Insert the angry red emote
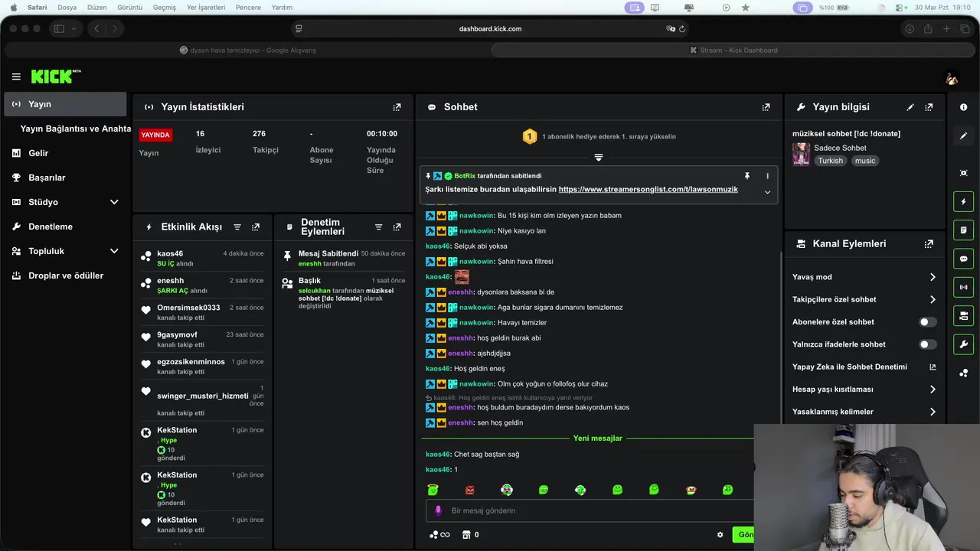 (x=470, y=490)
